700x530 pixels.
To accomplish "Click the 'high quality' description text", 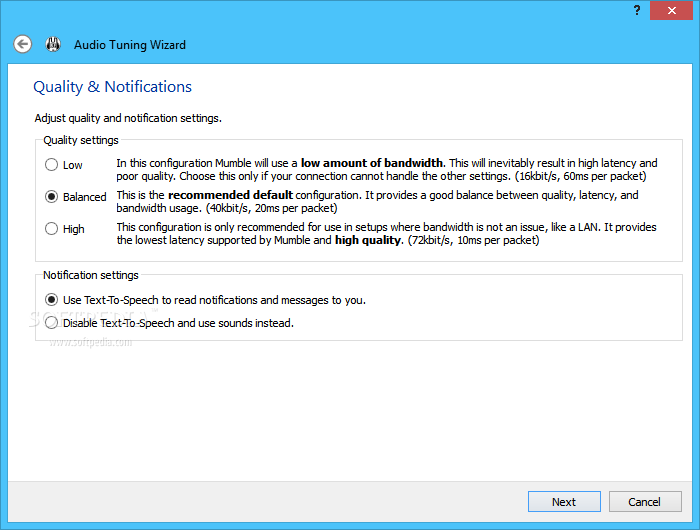I will 368,240.
